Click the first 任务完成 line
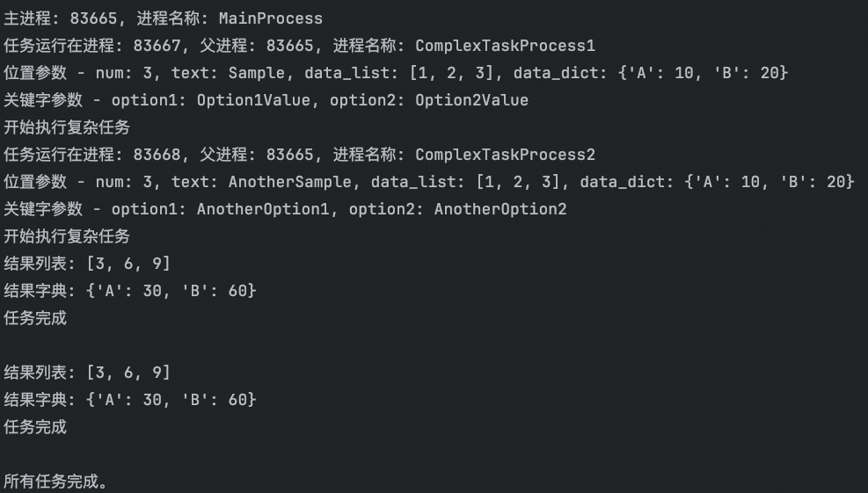This screenshot has height=493, width=868. pyautogui.click(x=35, y=317)
